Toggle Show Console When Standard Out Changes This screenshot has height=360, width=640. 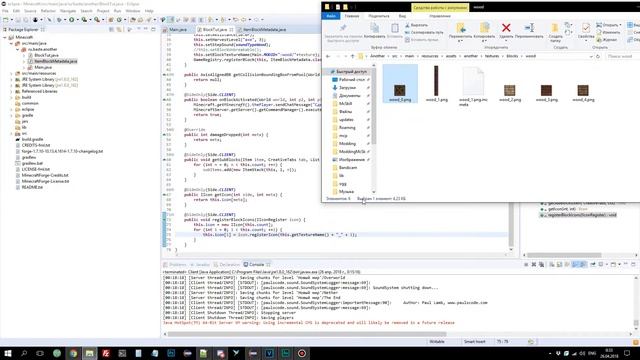(x=575, y=264)
